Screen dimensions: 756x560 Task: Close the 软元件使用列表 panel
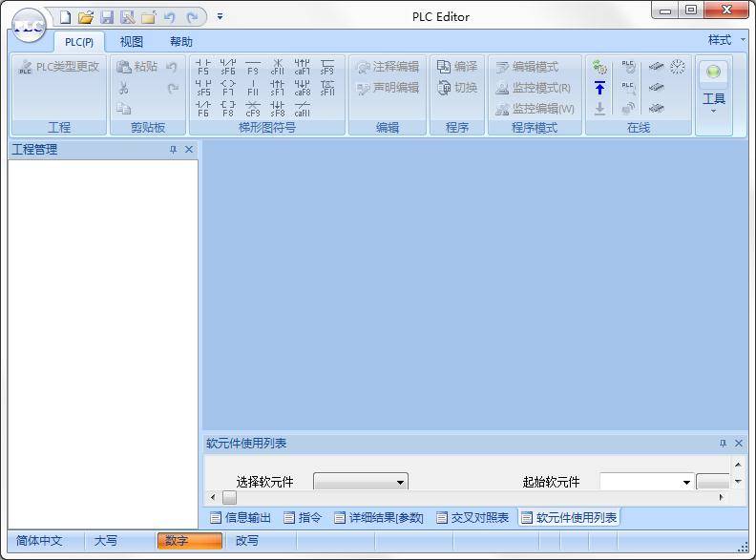click(739, 443)
